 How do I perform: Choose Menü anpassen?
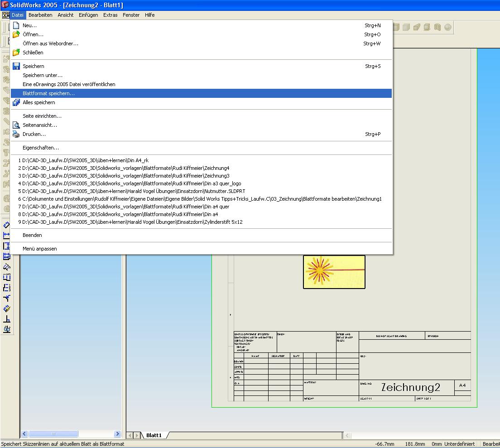coord(201,249)
